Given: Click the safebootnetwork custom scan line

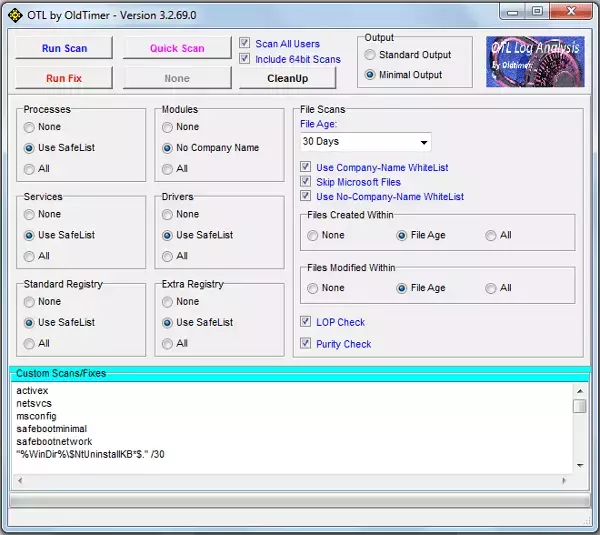Looking at the screenshot, I should 54,442.
